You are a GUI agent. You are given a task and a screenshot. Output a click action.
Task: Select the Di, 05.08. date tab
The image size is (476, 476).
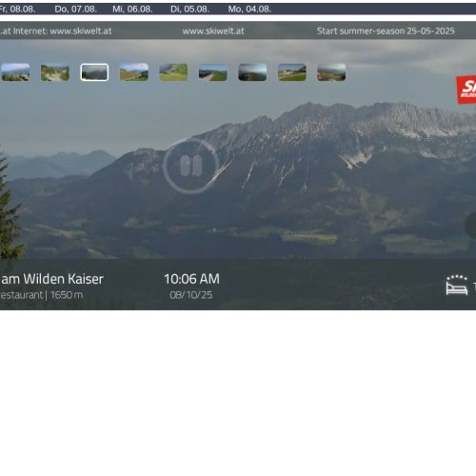190,10
